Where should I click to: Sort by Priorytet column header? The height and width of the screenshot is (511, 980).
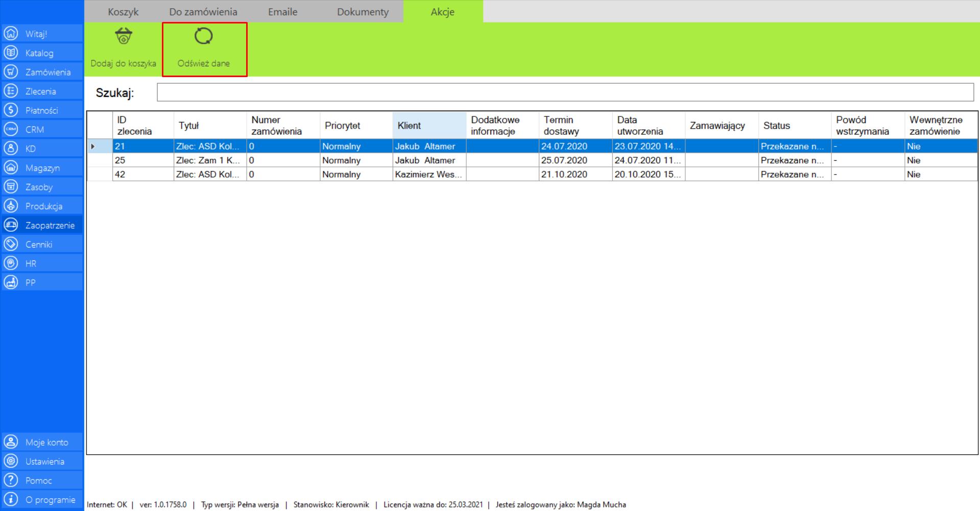pyautogui.click(x=356, y=126)
